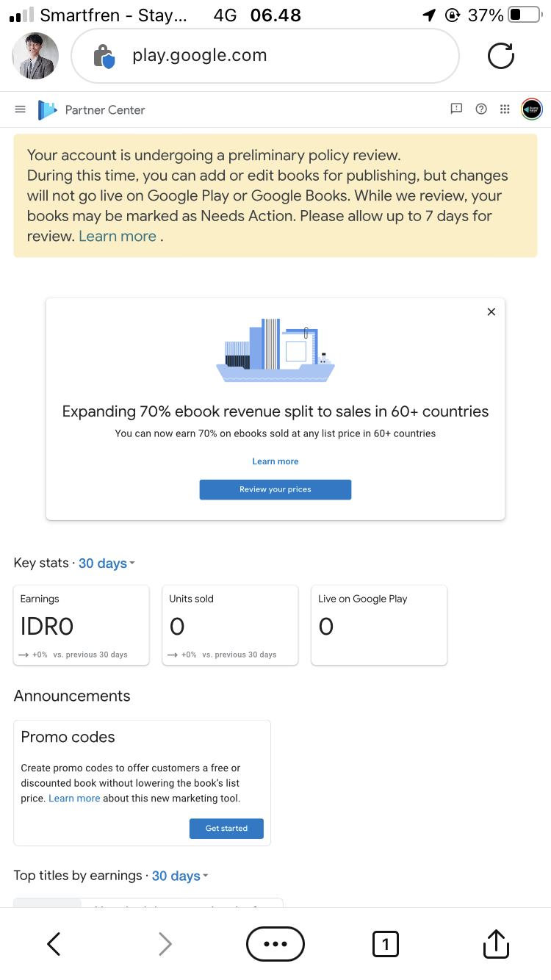Click Get started for promo codes
The image size is (551, 980).
pyautogui.click(x=226, y=828)
